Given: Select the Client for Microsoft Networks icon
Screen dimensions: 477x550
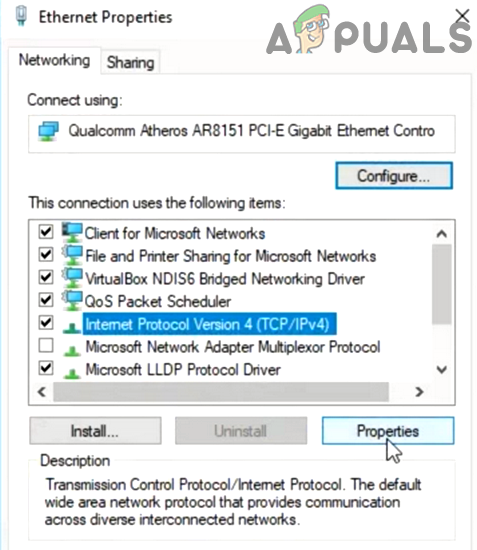Looking at the screenshot, I should 72,233.
